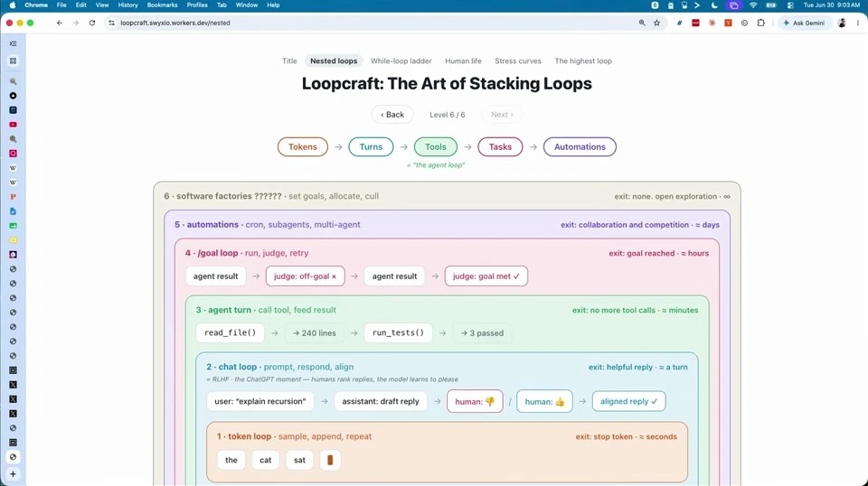868x486 pixels.
Task: Click the browser forward arrow
Action: tap(76, 23)
